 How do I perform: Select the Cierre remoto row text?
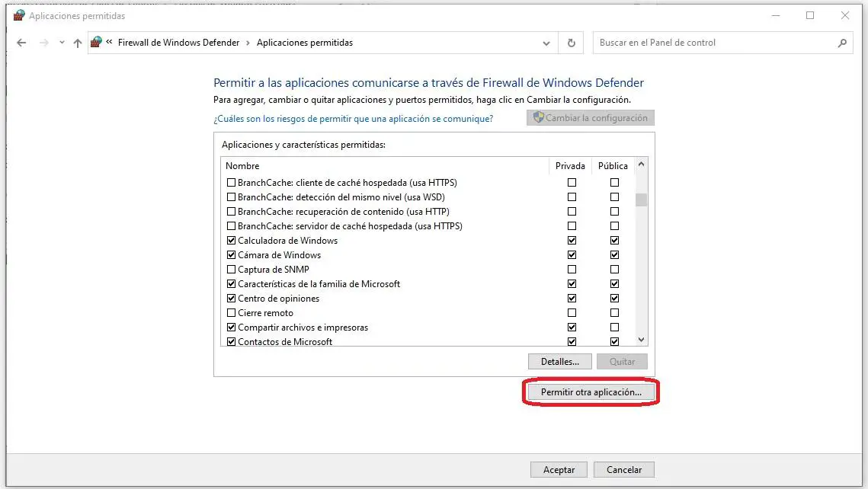pos(265,313)
